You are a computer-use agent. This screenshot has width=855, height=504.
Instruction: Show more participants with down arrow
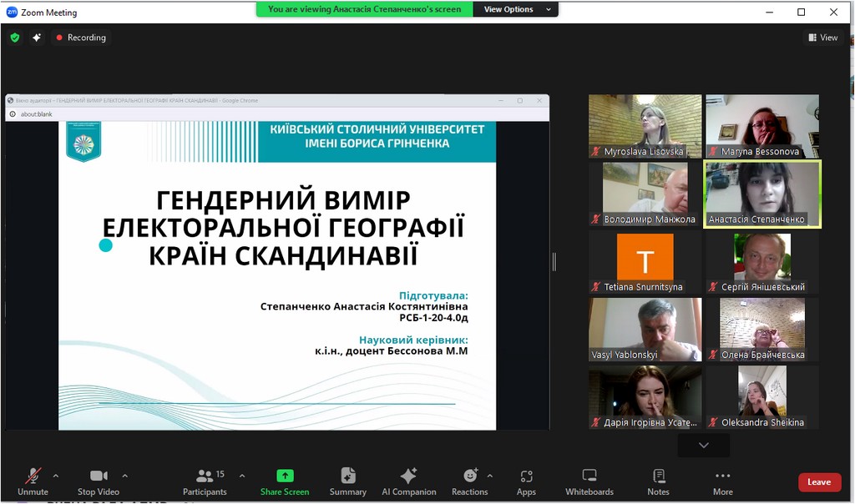click(x=704, y=446)
